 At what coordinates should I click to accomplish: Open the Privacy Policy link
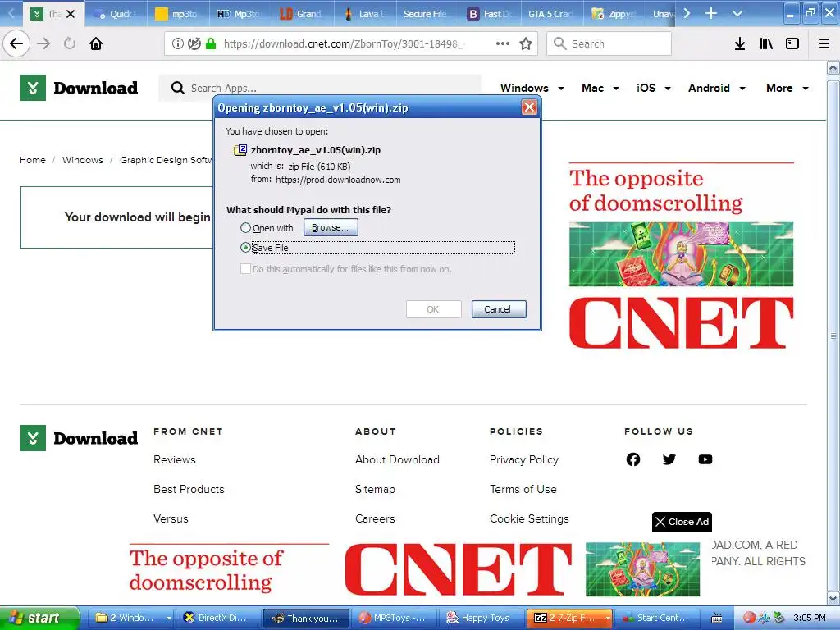pos(524,459)
